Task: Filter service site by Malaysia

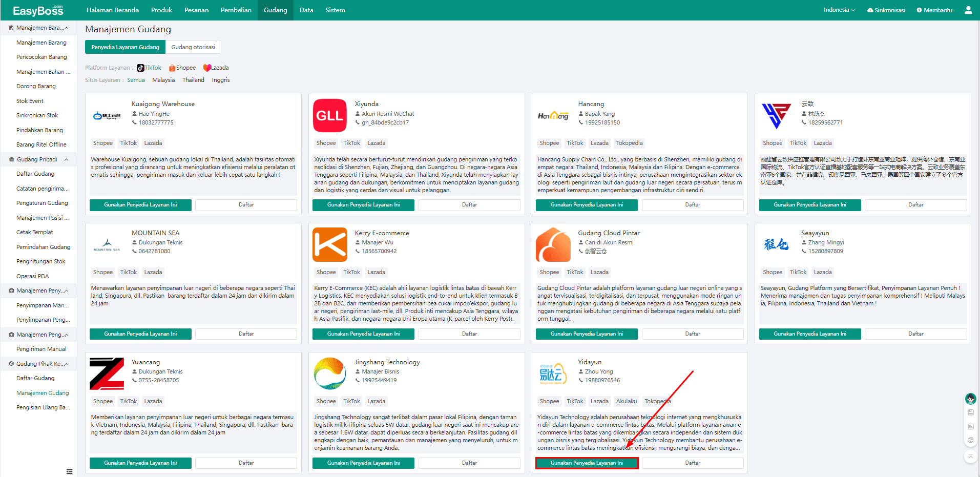Action: pyautogui.click(x=163, y=80)
